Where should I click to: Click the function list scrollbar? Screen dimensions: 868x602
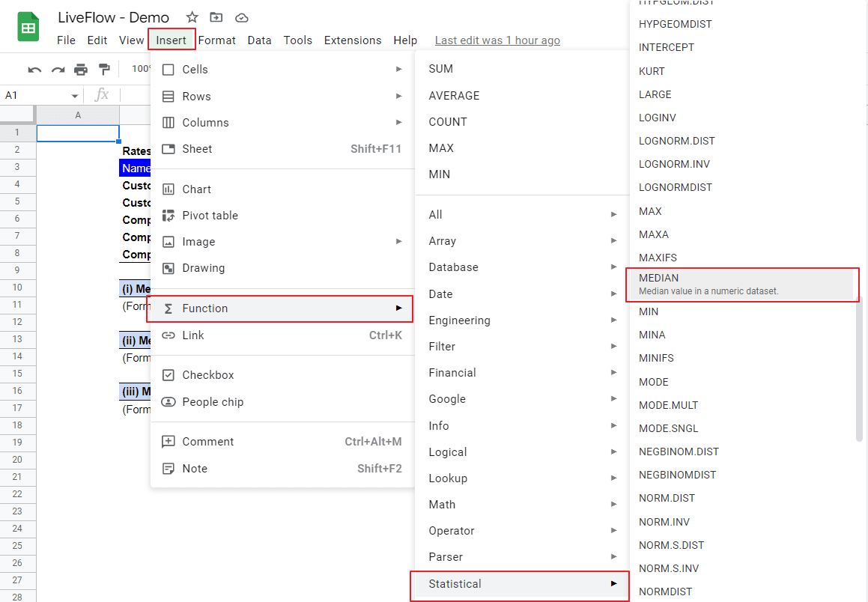(x=859, y=368)
